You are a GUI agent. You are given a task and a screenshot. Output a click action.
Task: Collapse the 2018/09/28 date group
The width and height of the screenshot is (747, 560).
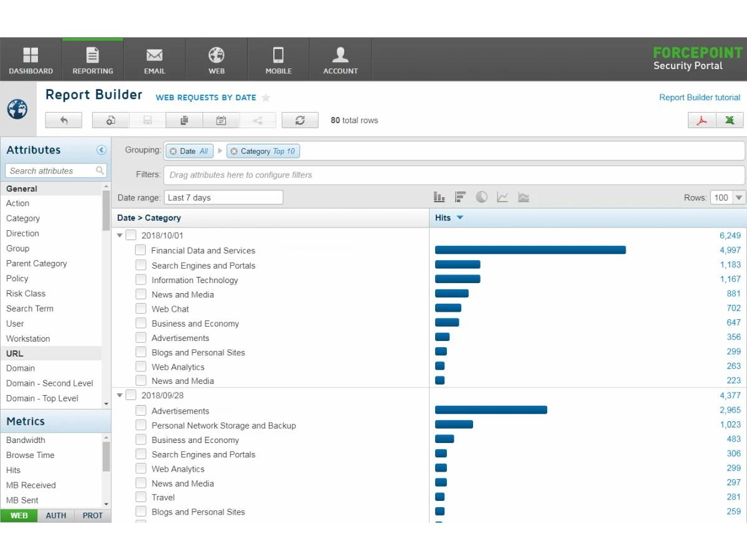click(x=120, y=396)
